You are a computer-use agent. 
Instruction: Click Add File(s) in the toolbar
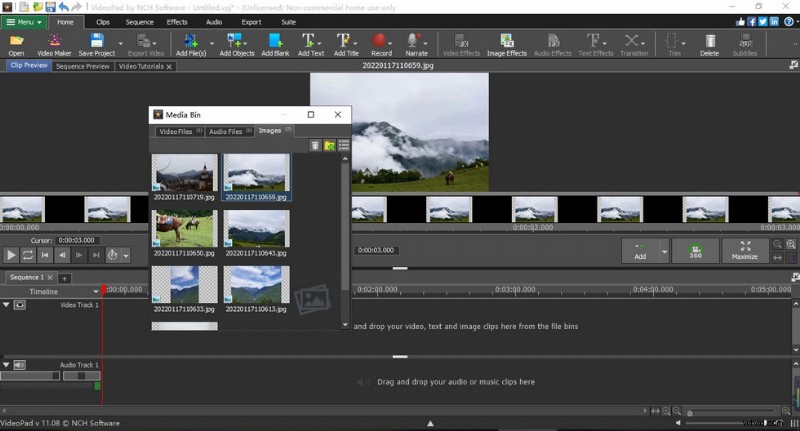pos(191,44)
